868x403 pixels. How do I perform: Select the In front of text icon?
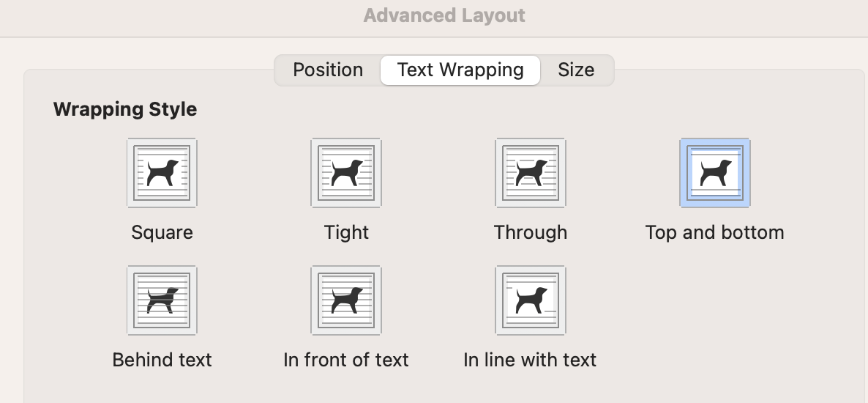click(x=346, y=300)
